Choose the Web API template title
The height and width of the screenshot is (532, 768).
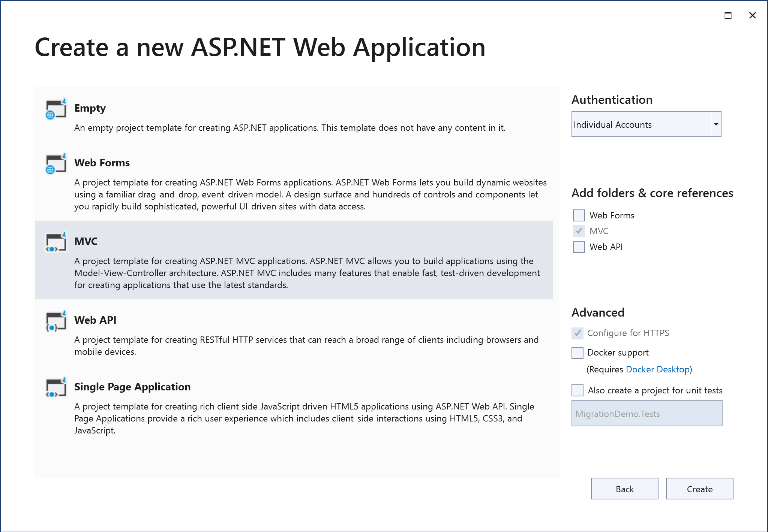(x=95, y=320)
